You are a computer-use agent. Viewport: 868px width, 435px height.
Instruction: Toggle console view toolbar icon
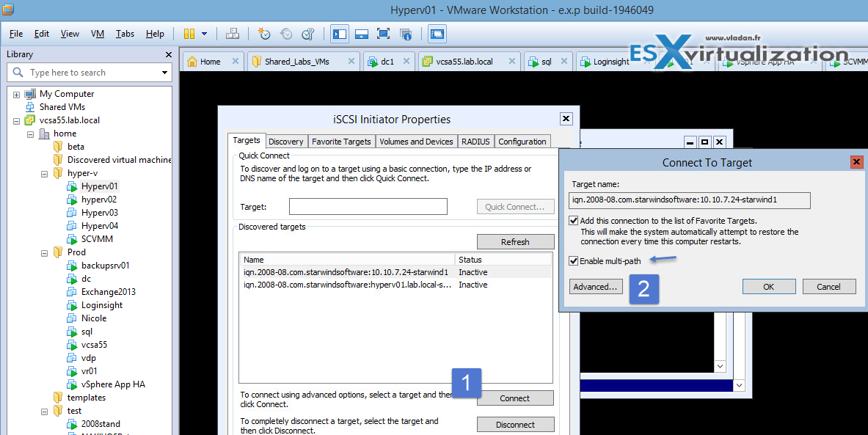click(x=437, y=34)
